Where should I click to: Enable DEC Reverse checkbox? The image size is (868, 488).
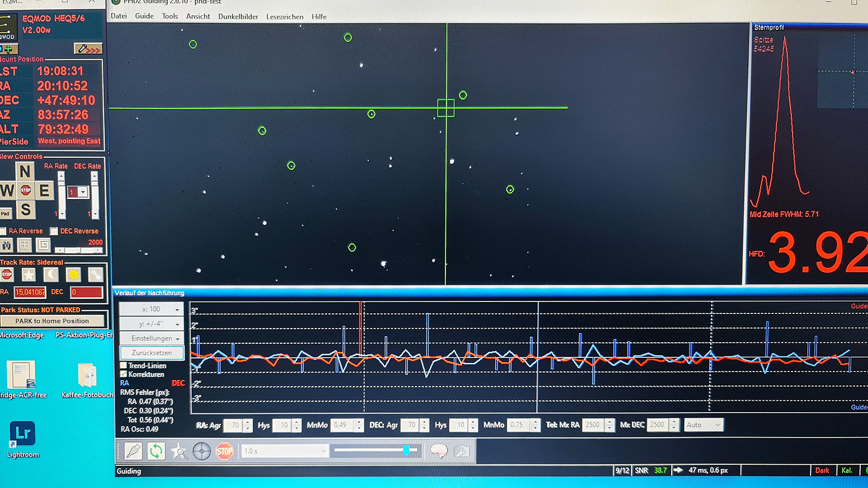[54, 231]
